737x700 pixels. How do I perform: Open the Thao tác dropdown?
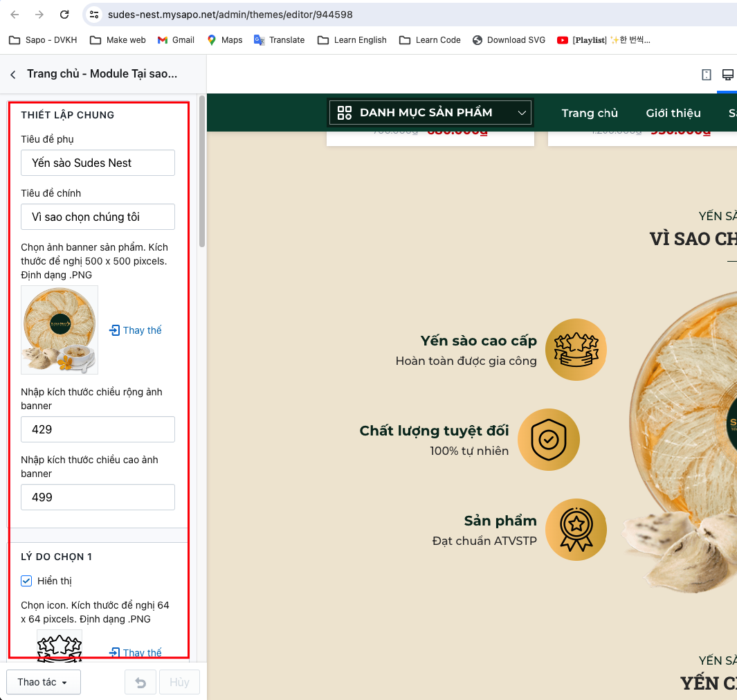43,682
